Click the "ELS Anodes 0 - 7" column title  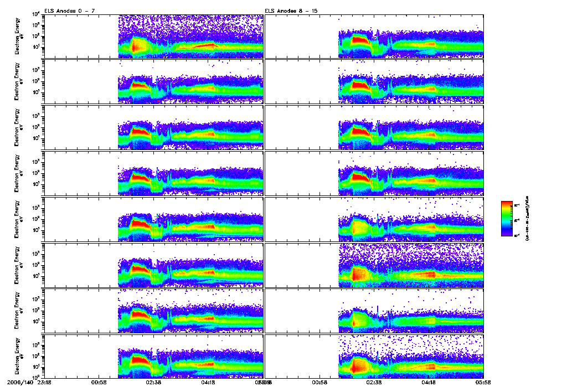pyautogui.click(x=70, y=11)
